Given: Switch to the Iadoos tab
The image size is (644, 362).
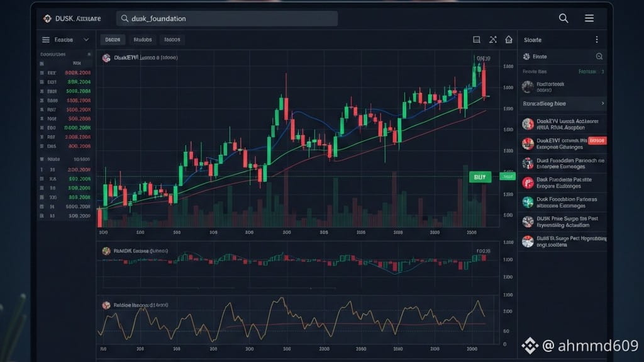Looking at the screenshot, I should click(x=172, y=40).
